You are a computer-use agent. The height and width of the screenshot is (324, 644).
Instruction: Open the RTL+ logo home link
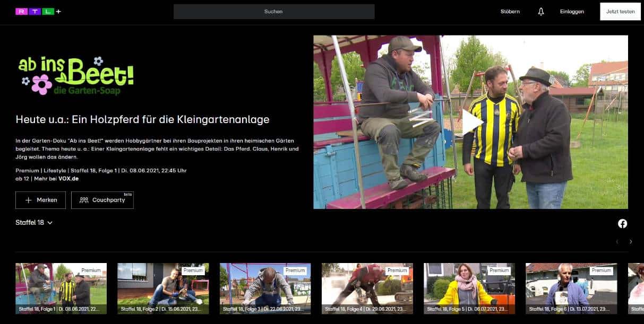38,11
